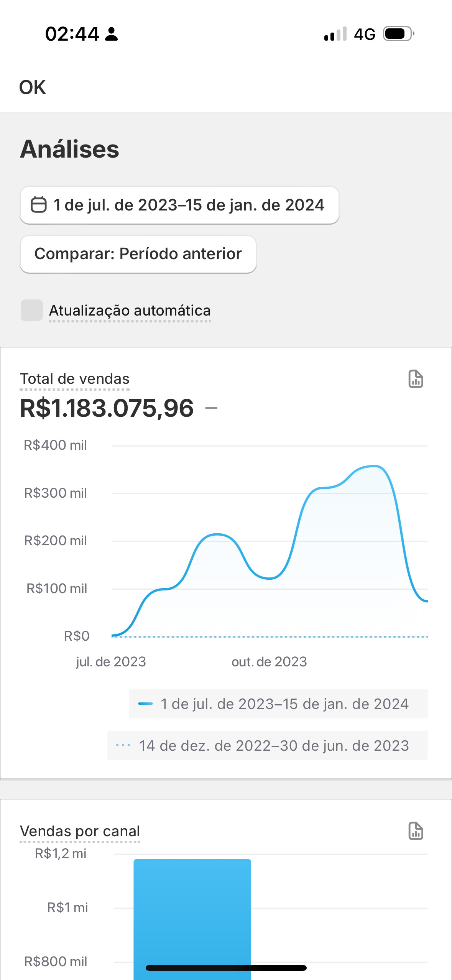The image size is (452, 980).
Task: Tap the calendar icon in the date range button
Action: tap(39, 205)
